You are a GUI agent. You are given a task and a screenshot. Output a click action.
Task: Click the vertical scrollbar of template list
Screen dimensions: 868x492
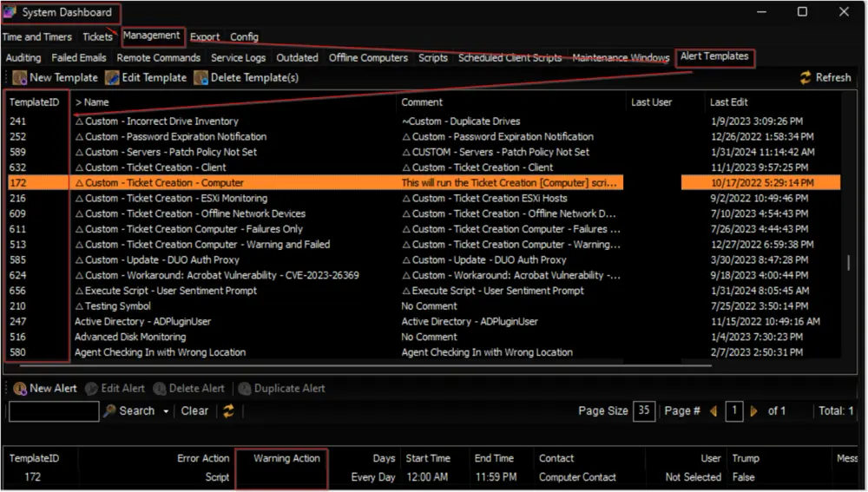[x=849, y=262]
